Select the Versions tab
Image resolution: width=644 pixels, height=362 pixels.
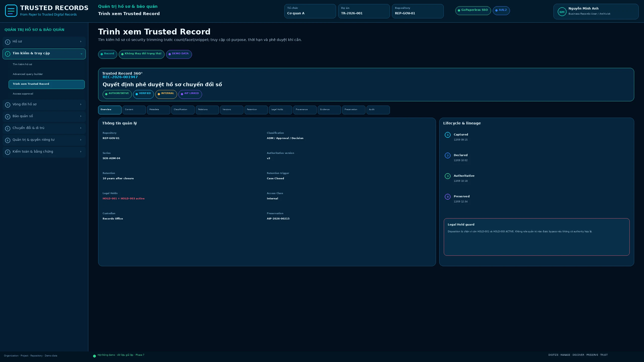[232, 110]
